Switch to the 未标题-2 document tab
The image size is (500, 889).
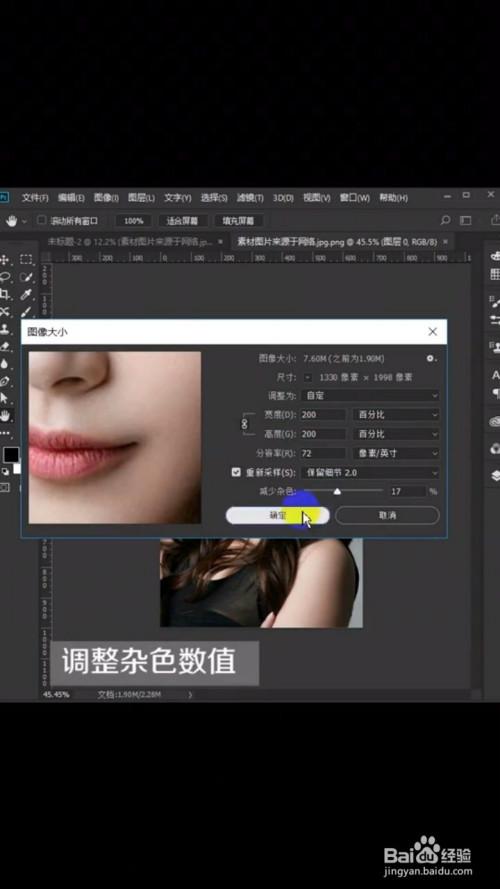point(130,242)
